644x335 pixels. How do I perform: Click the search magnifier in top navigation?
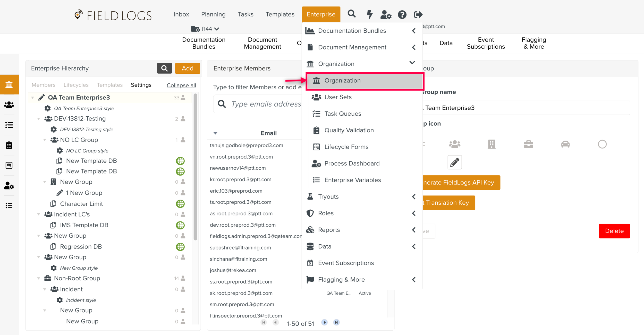[351, 14]
